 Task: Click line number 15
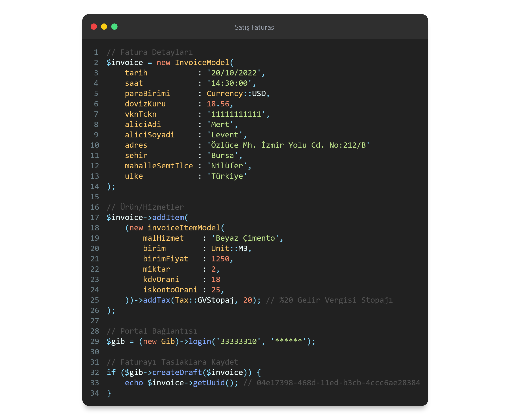[95, 197]
